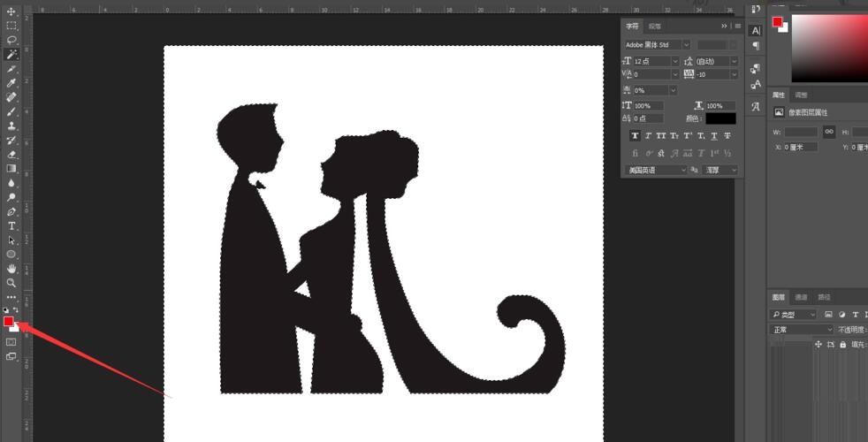The image size is (868, 442).
Task: Open the Character panel flyout menu
Action: click(737, 26)
